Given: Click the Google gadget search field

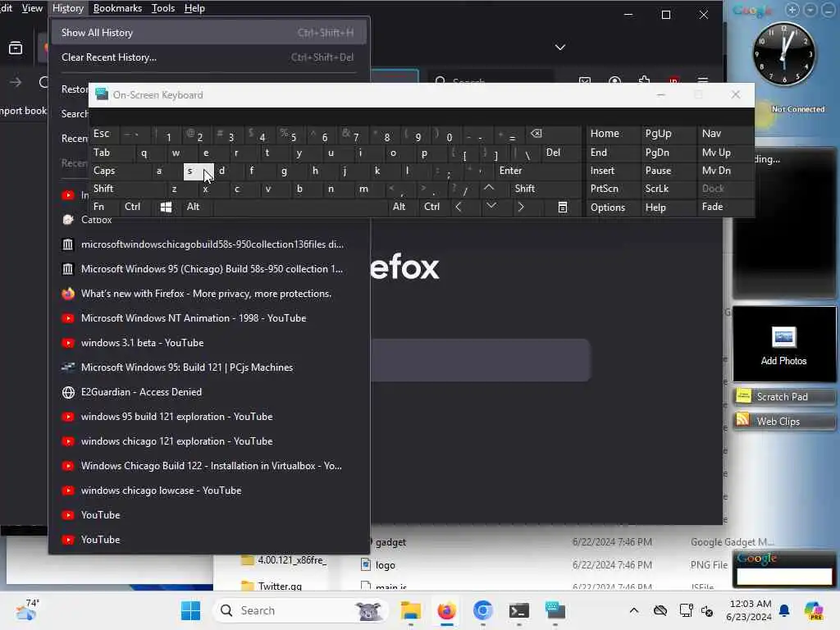Looking at the screenshot, I should pos(784,576).
